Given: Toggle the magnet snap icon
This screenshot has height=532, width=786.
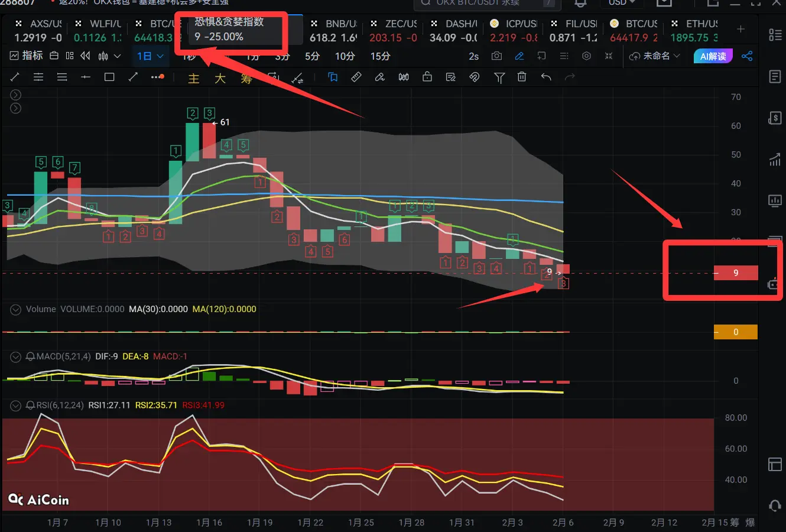Looking at the screenshot, I should click(475, 77).
